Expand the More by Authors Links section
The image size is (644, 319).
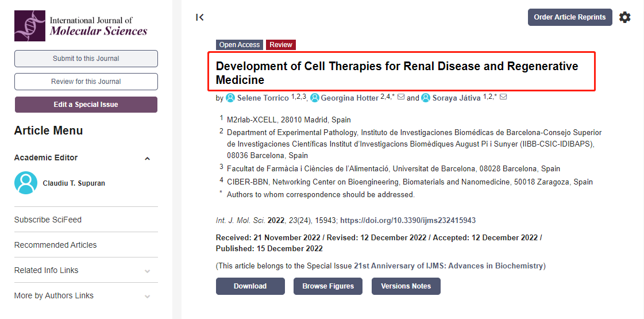(147, 296)
